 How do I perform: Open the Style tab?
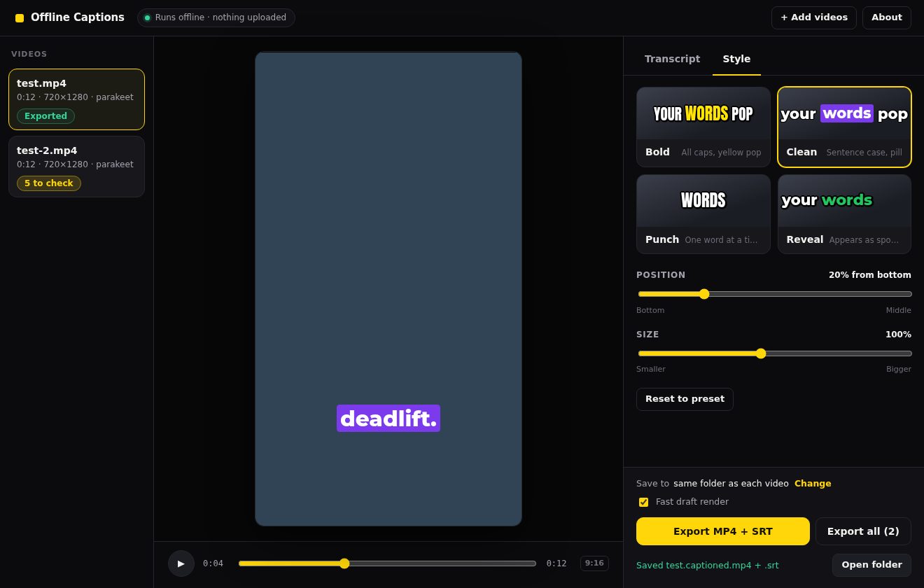point(736,59)
